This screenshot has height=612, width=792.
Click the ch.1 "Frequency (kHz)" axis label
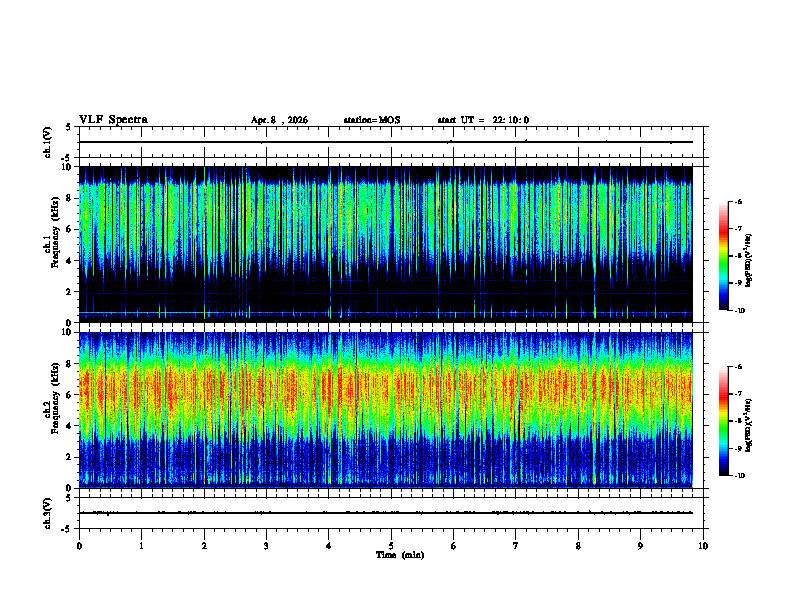click(55, 232)
